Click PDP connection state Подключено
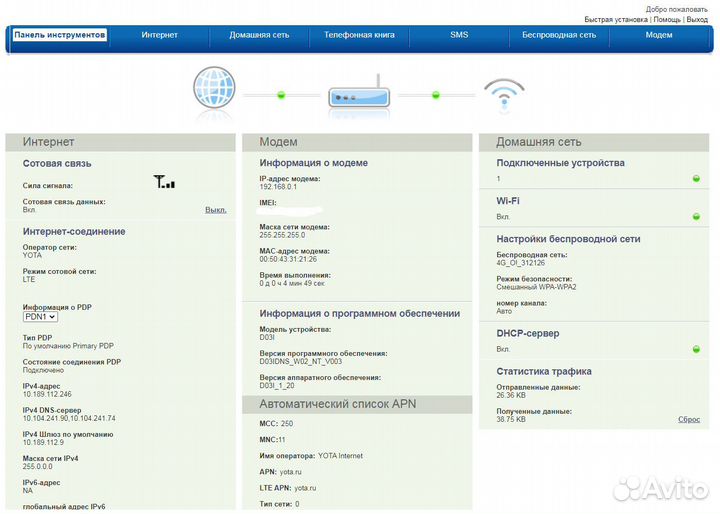 click(43, 370)
